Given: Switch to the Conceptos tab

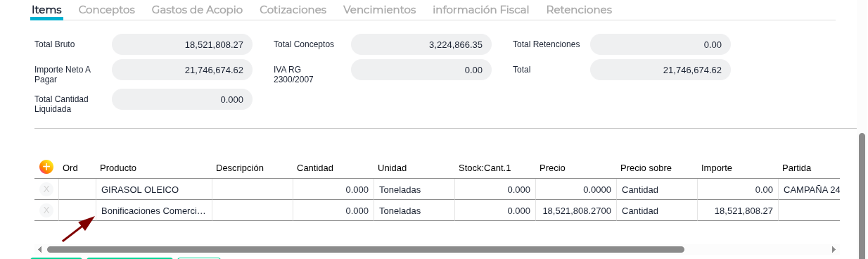Looking at the screenshot, I should (107, 10).
